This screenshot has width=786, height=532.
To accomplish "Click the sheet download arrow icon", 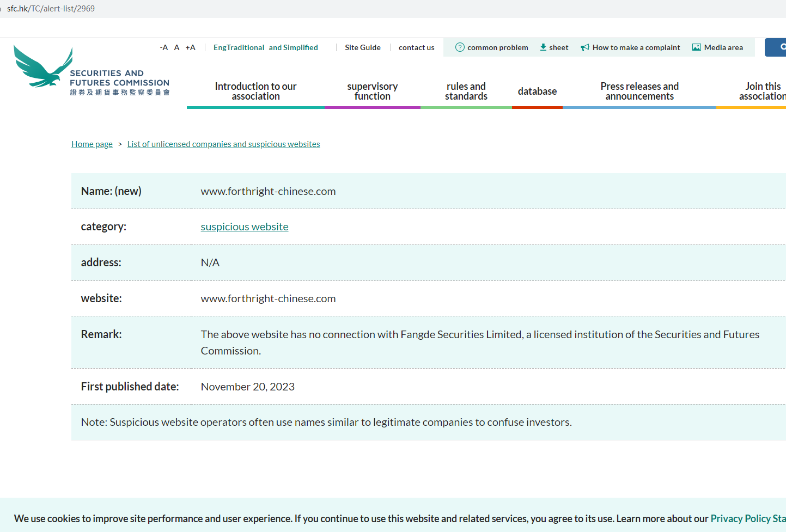I will tap(543, 47).
